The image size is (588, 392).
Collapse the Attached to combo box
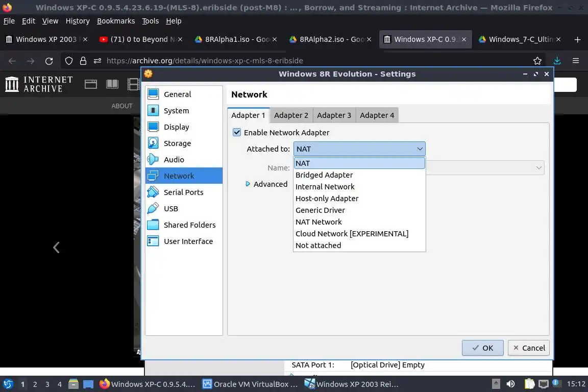pos(359,149)
